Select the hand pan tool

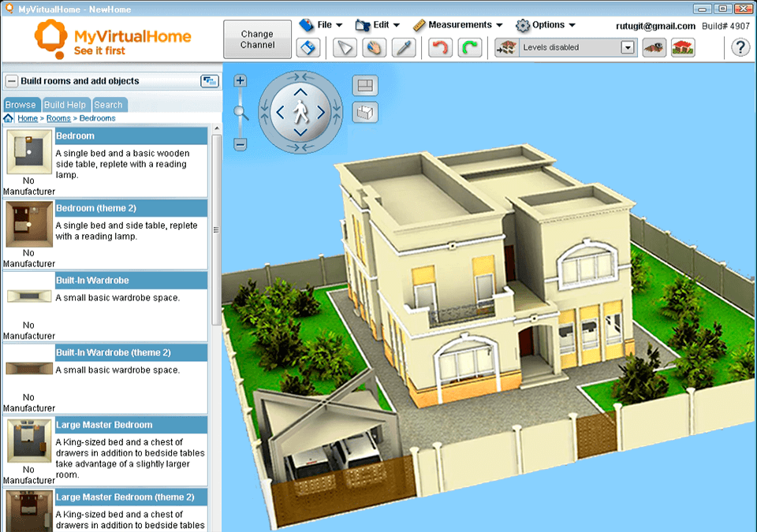(375, 47)
